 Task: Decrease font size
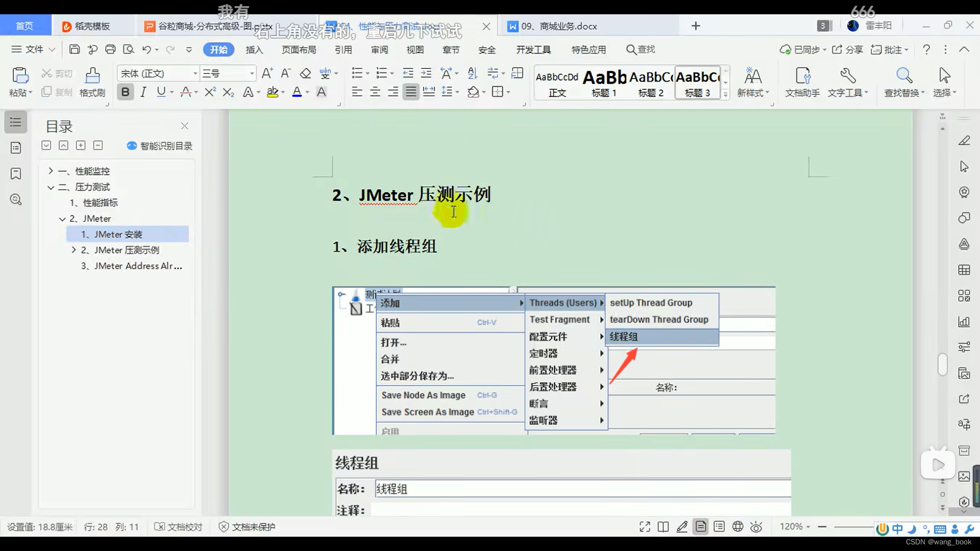pyautogui.click(x=286, y=73)
